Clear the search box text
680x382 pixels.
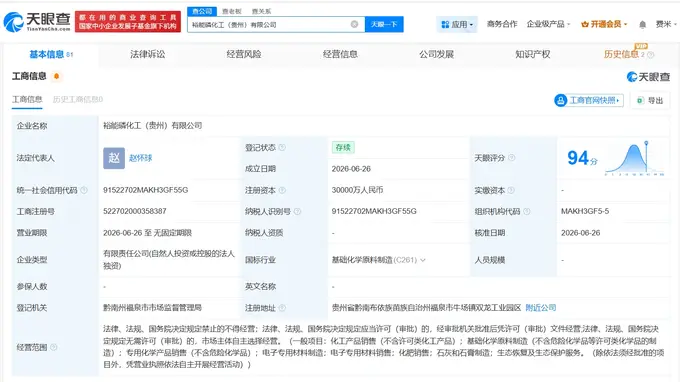click(x=354, y=24)
